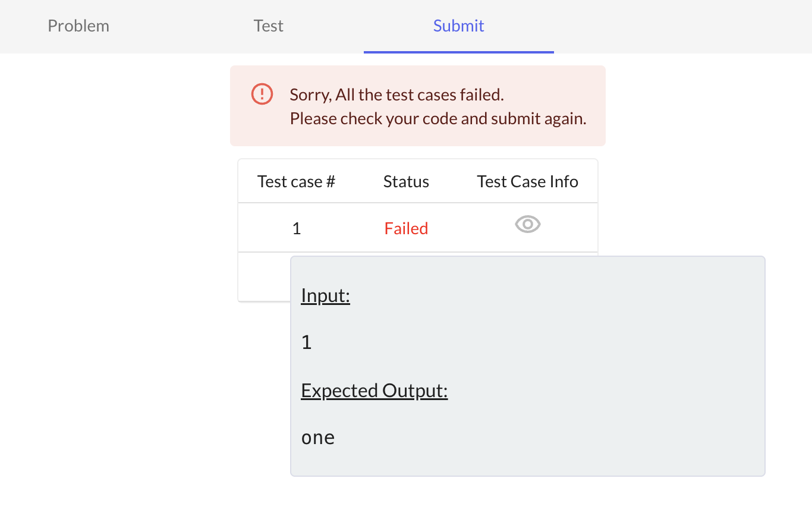Click "Sorry, All the test cases failed." message
This screenshot has height=516, width=812.
[396, 95]
